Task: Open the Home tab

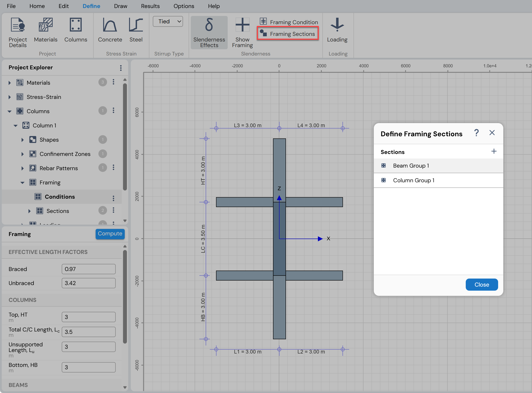Action: 37,6
